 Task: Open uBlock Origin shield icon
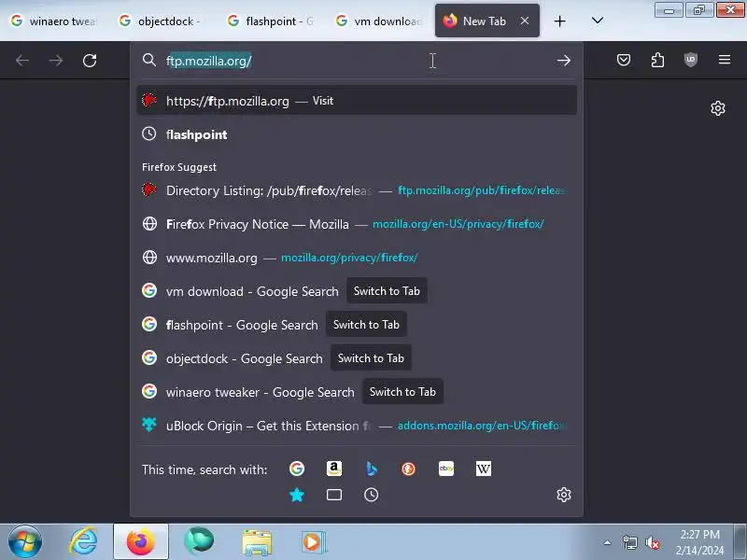691,60
